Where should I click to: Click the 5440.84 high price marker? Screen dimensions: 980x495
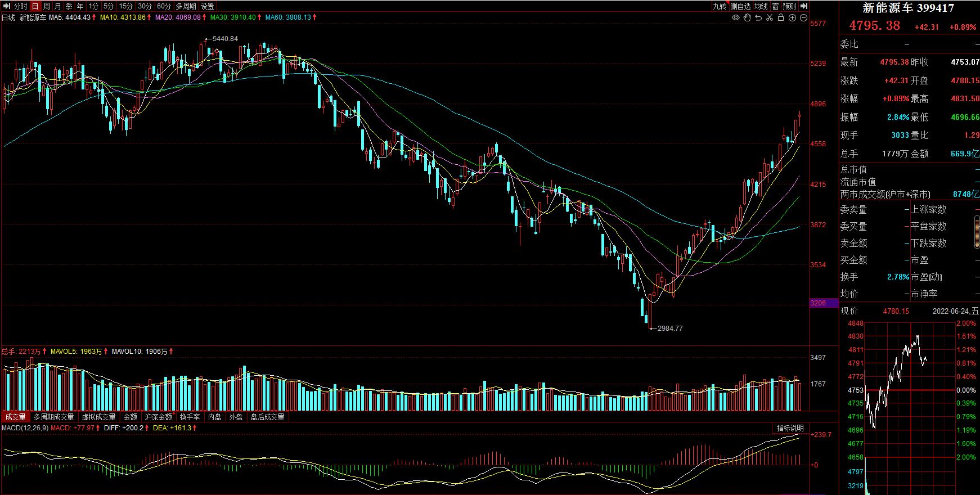point(225,39)
